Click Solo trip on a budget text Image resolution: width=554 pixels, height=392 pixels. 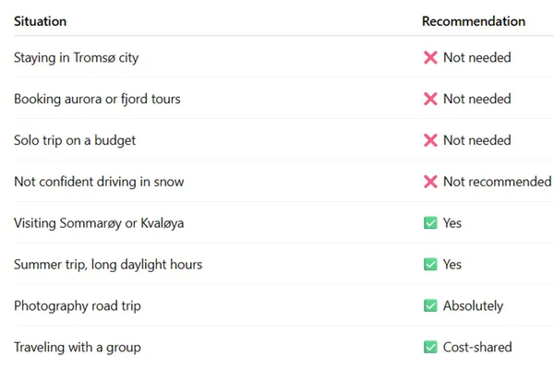coord(75,140)
